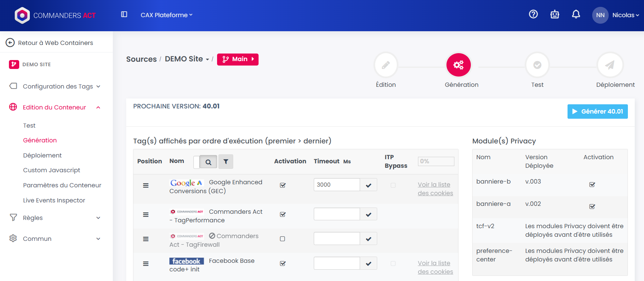Click the tag search magnifier icon

coord(208,162)
